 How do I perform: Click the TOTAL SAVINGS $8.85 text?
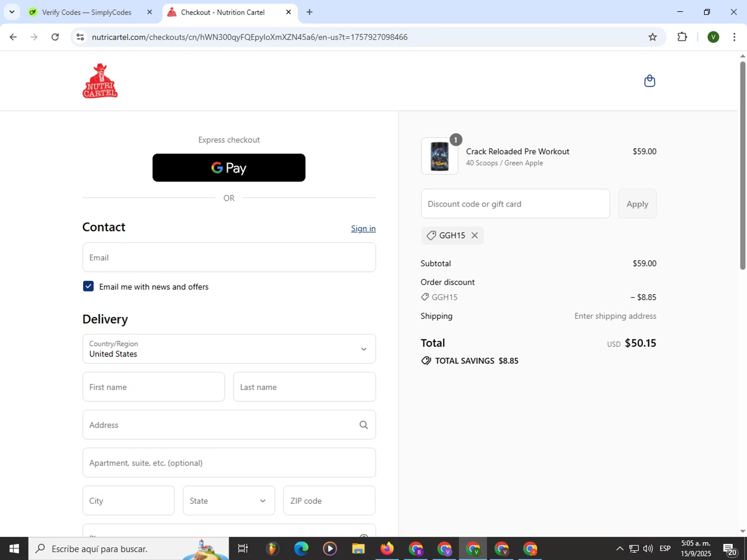tap(477, 361)
